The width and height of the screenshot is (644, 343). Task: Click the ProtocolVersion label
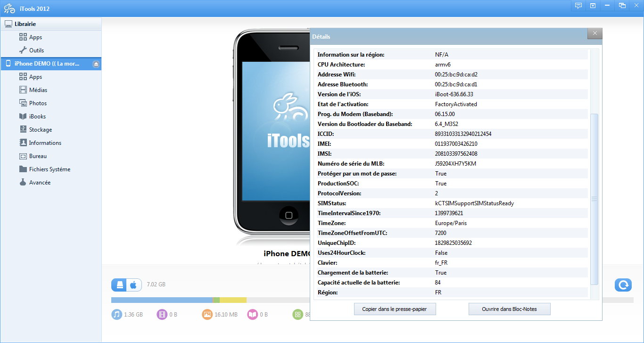pos(339,193)
